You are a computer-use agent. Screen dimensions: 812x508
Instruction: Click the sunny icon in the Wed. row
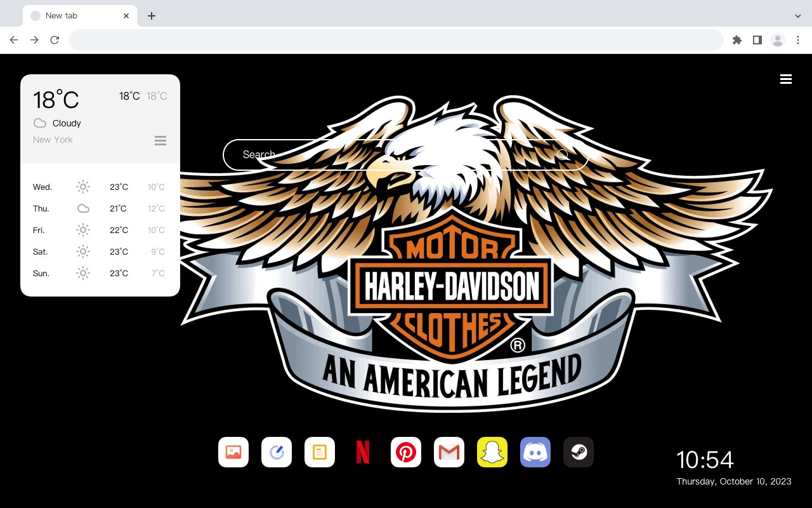coord(83,187)
